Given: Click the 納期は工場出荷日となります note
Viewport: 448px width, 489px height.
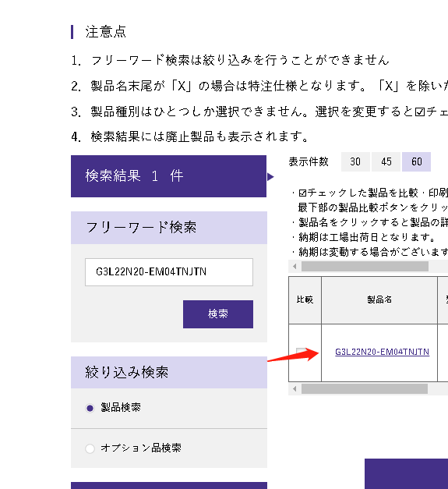Looking at the screenshot, I should (367, 237).
